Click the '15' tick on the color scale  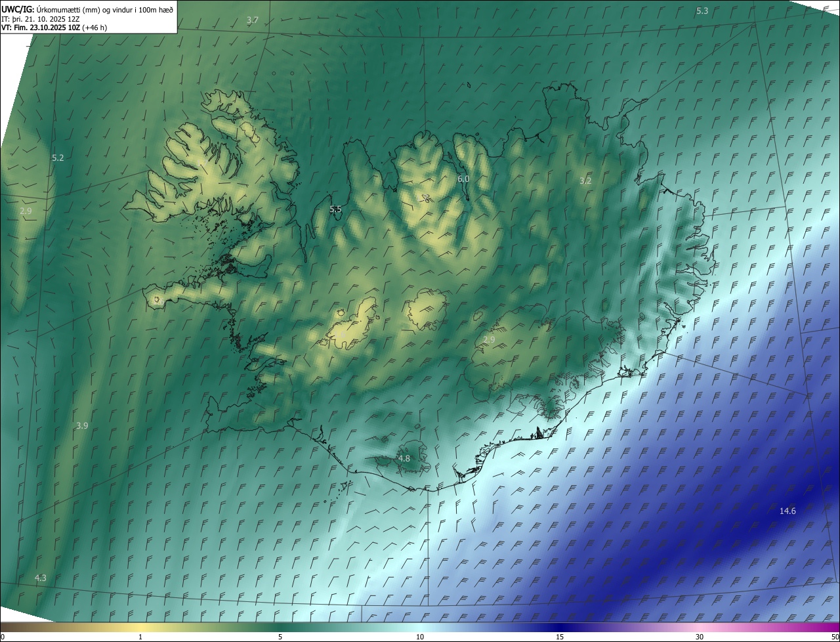click(x=560, y=637)
